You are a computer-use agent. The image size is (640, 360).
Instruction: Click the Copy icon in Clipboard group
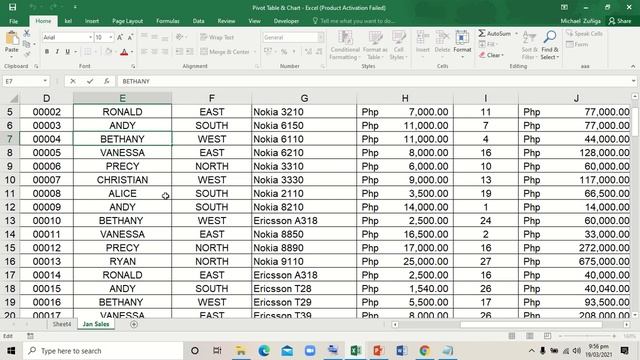coord(27,44)
